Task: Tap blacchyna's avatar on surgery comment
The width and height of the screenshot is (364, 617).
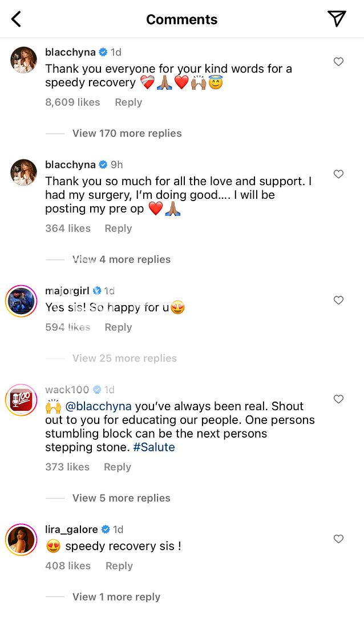Action: tap(23, 173)
